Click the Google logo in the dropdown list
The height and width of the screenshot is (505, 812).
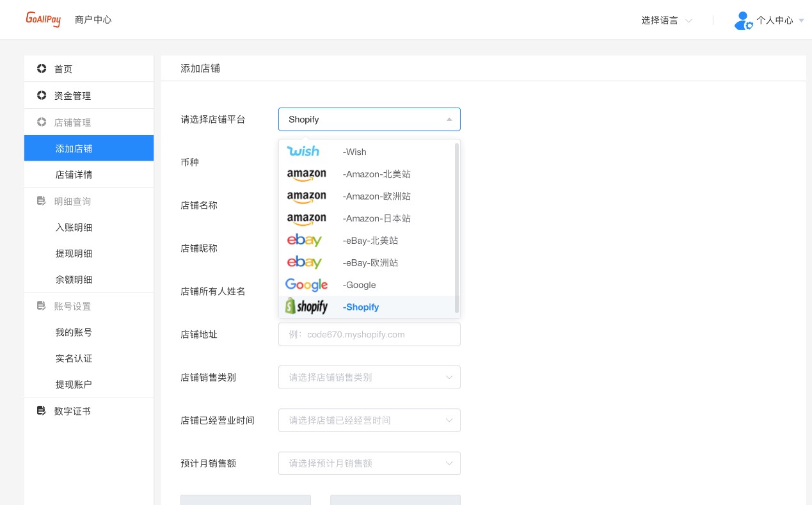pyautogui.click(x=306, y=285)
